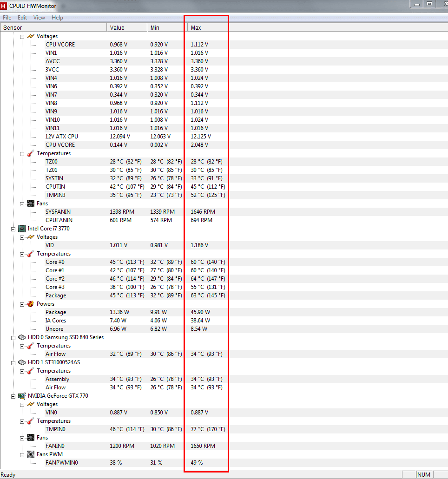Collapse the HDD 0 Samsung SSD node

pos(13,338)
